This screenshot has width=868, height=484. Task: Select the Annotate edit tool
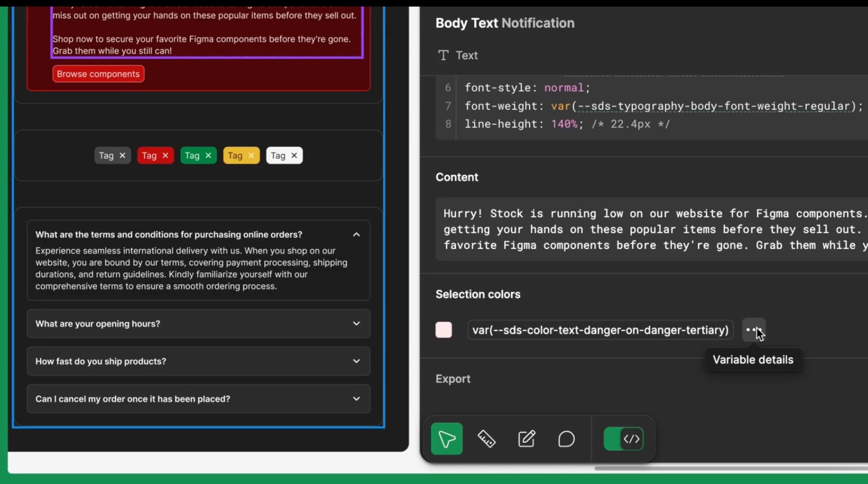coord(526,439)
